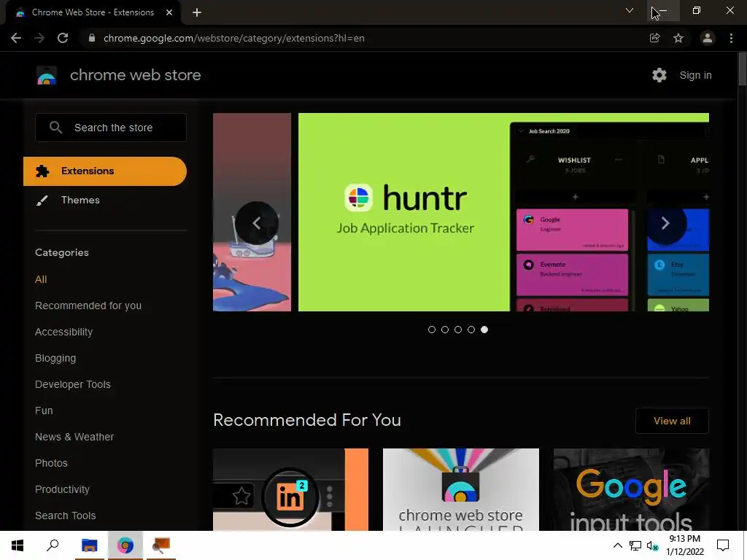Screen dimensions: 747x560
Task: Open Chrome three-dot menu
Action: click(x=731, y=38)
